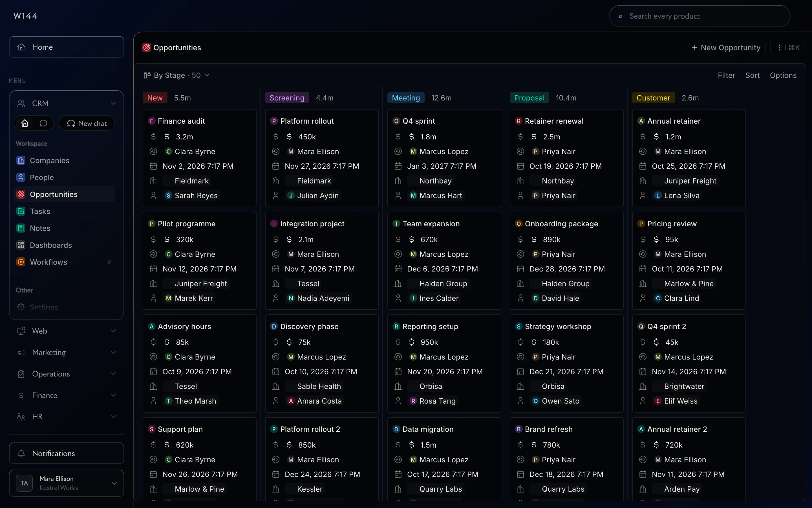The height and width of the screenshot is (508, 812).
Task: Click Nadia Adeyemi contact chip
Action: [318, 298]
